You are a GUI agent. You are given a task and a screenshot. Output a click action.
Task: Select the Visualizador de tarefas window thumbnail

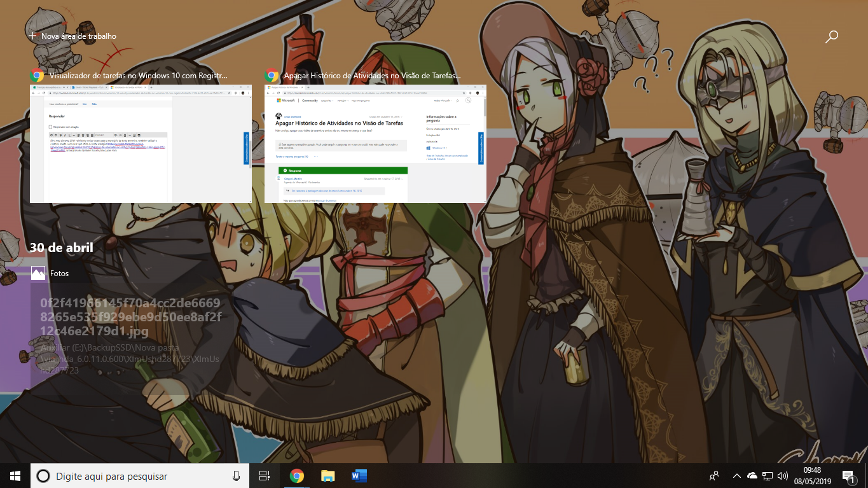141,143
